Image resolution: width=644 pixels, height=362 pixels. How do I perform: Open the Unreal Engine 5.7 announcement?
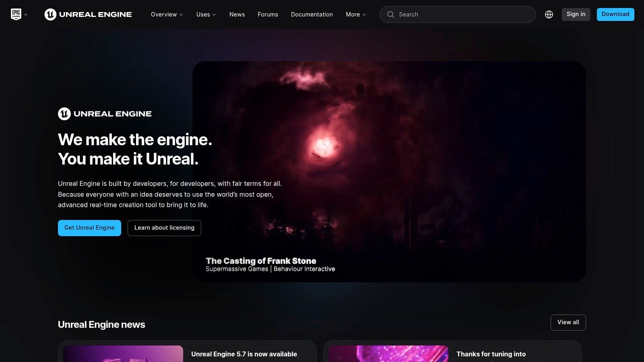tap(244, 354)
